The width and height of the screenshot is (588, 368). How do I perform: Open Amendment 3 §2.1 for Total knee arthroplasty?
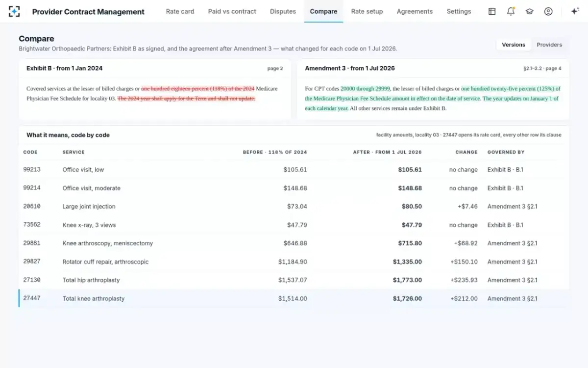coord(512,298)
